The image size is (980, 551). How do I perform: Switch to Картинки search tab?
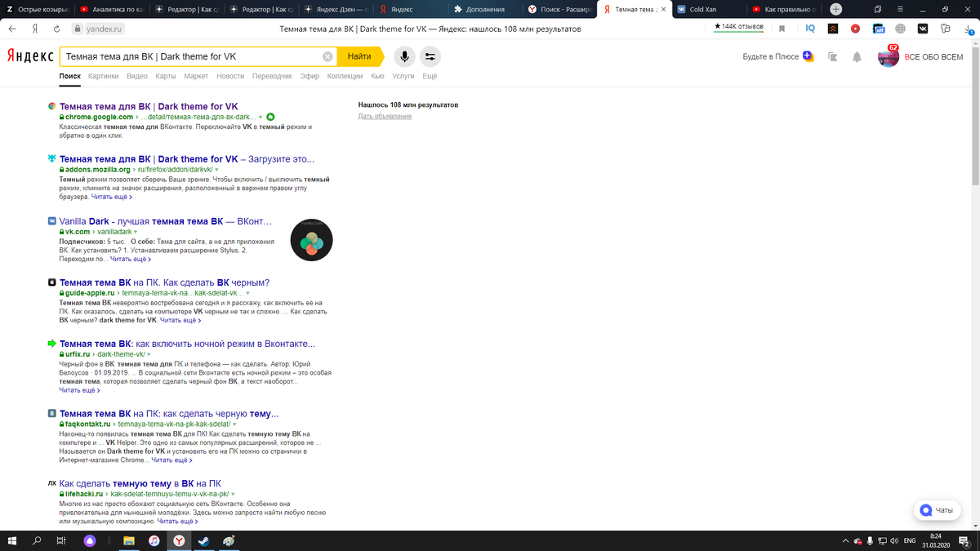tap(104, 76)
